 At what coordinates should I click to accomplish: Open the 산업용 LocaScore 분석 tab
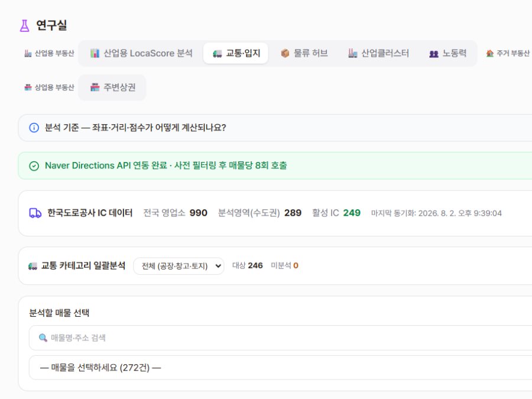point(141,53)
